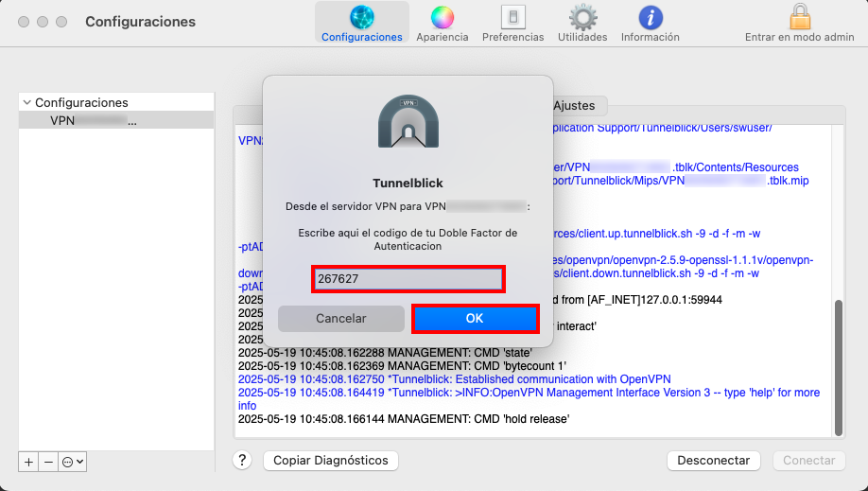Click the two-factor code input field
The height and width of the screenshot is (491, 868).
point(408,279)
